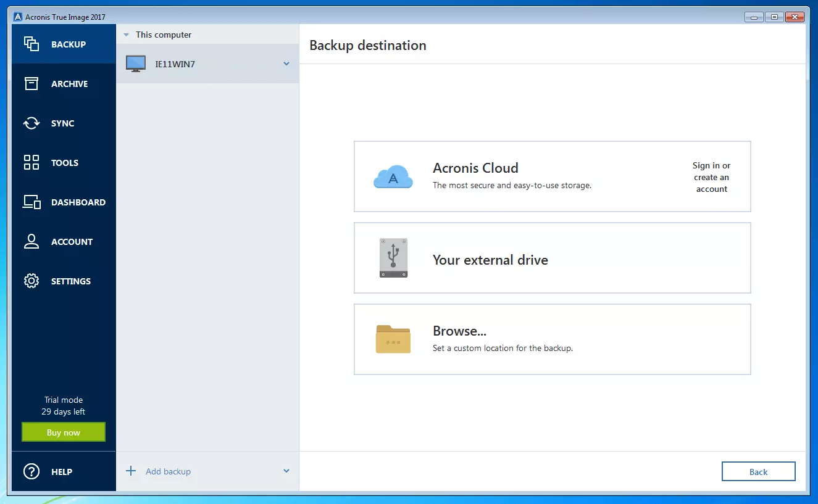The height and width of the screenshot is (504, 818).
Task: Switch to the SYNC section
Action: coord(64,123)
